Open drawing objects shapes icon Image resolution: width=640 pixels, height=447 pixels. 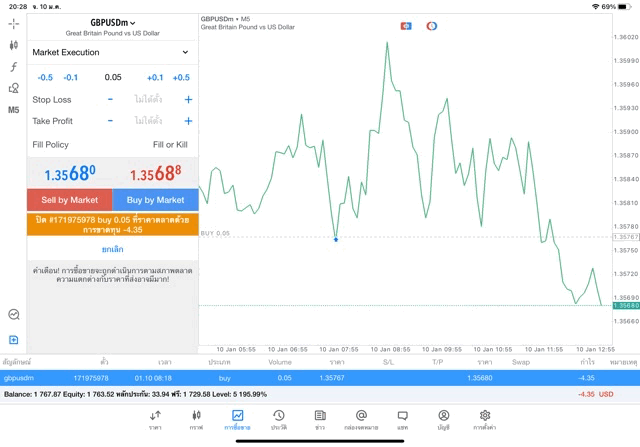[13, 88]
